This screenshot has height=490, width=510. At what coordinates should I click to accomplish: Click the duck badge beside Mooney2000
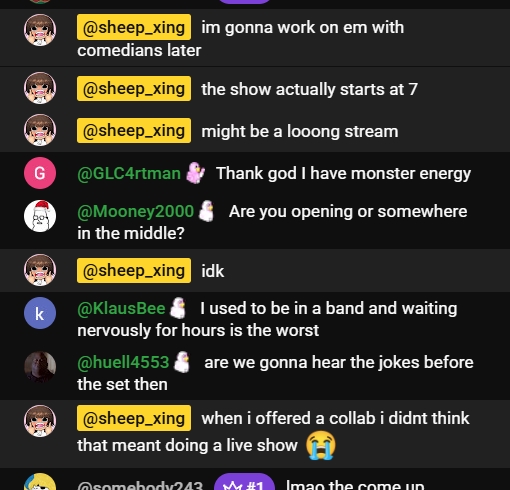click(206, 211)
